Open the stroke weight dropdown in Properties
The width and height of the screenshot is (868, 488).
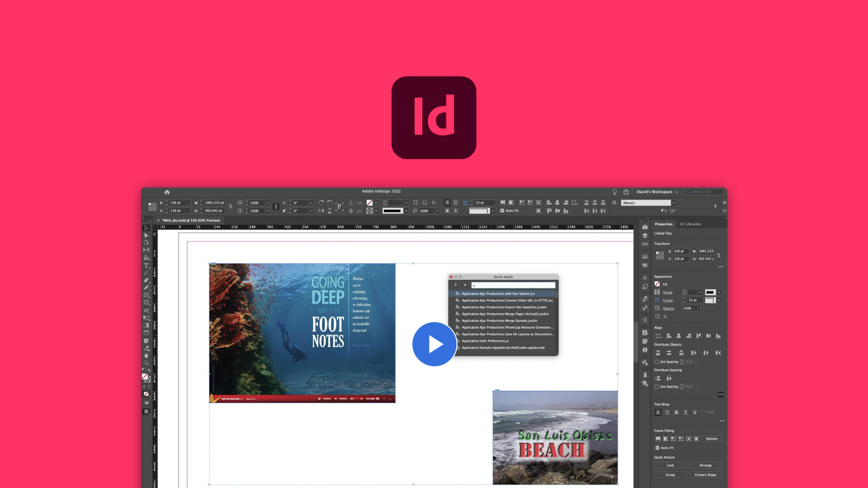(700, 292)
